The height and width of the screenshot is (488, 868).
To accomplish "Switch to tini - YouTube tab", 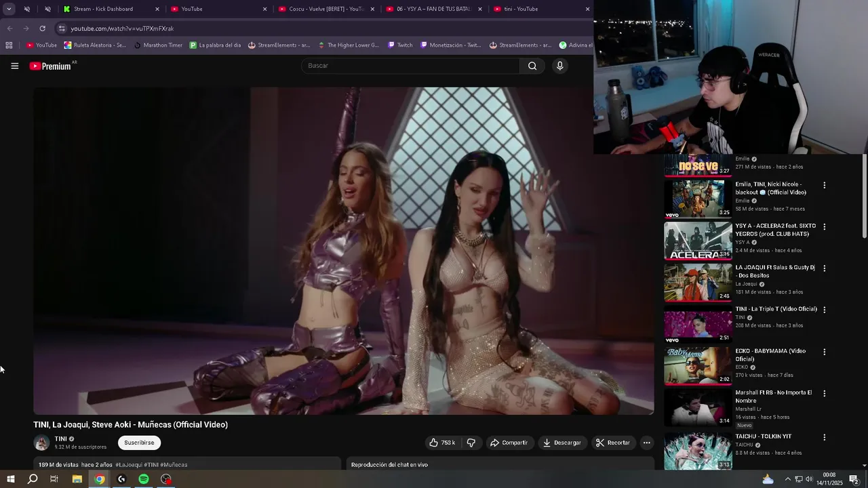I will click(x=541, y=9).
